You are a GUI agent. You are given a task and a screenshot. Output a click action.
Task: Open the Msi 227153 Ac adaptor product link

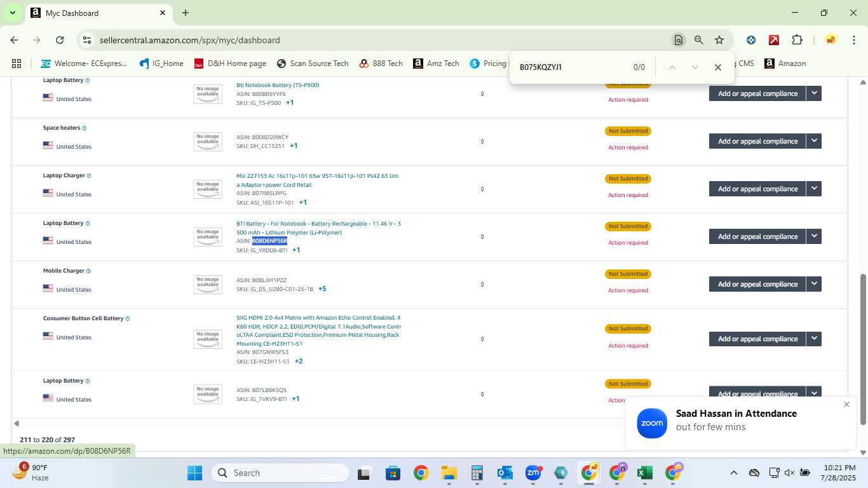[318, 180]
